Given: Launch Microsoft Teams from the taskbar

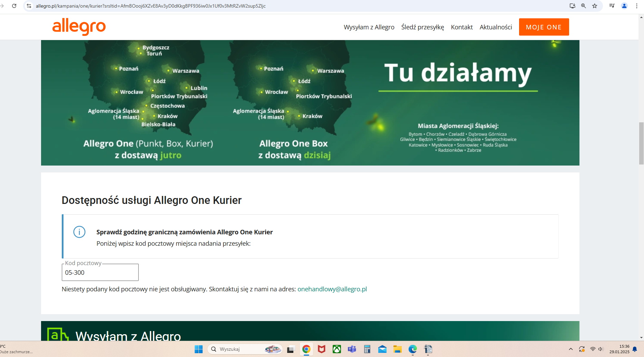Looking at the screenshot, I should [x=352, y=349].
